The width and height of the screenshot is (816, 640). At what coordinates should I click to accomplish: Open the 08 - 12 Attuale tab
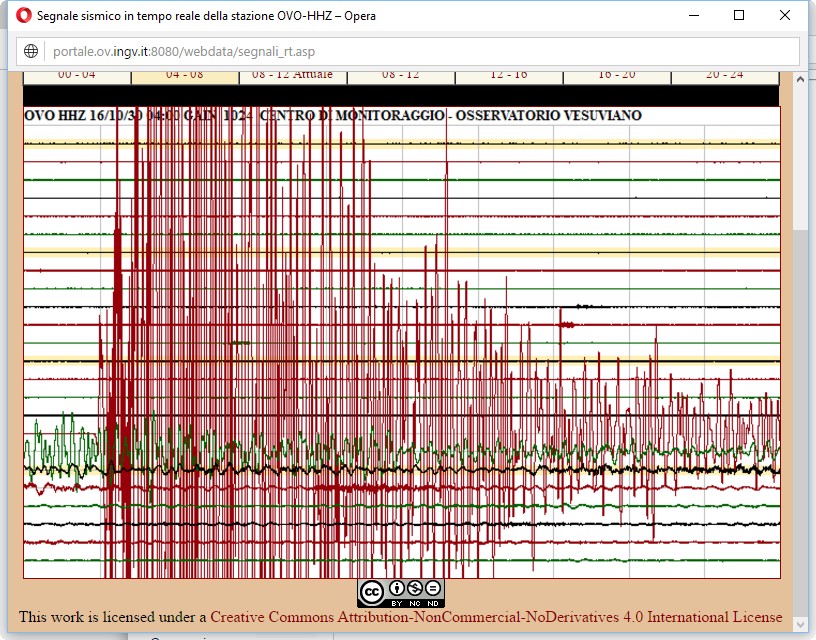(292, 76)
